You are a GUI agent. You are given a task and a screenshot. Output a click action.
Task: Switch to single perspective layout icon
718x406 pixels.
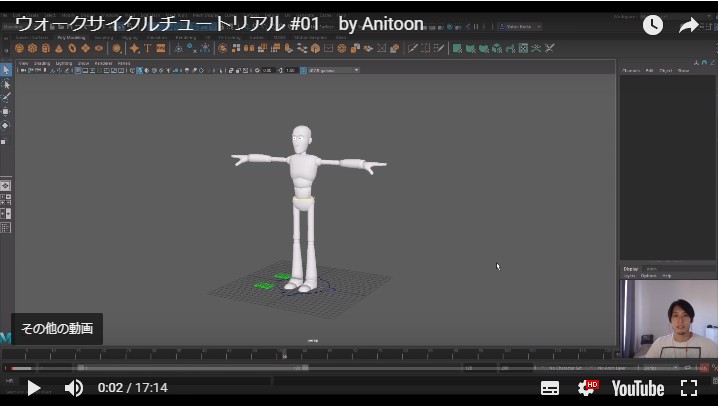[x=6, y=186]
